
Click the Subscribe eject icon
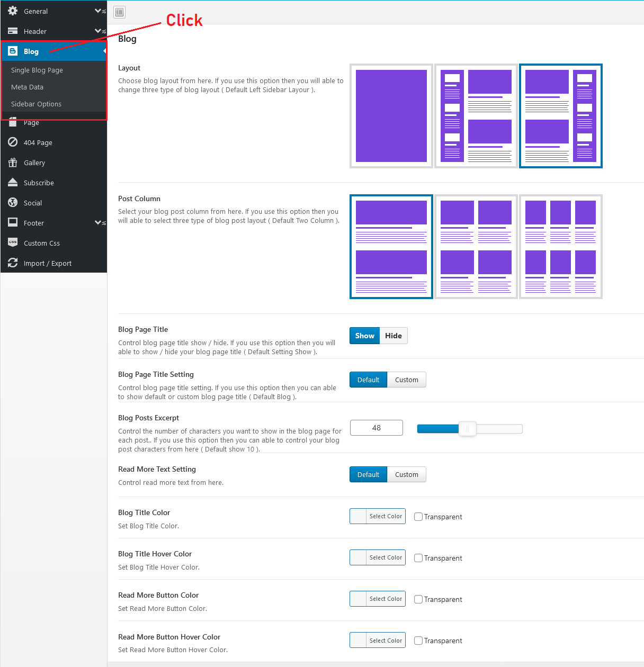13,182
